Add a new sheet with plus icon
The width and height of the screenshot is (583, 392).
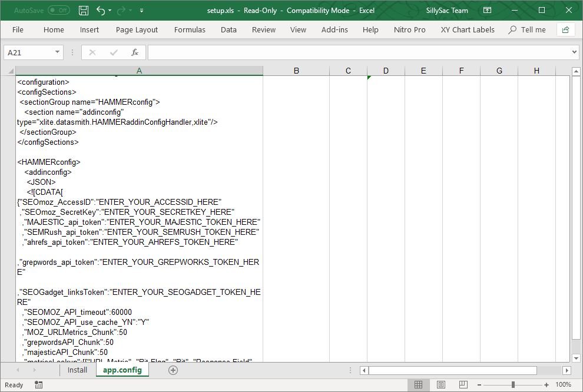[173, 370]
